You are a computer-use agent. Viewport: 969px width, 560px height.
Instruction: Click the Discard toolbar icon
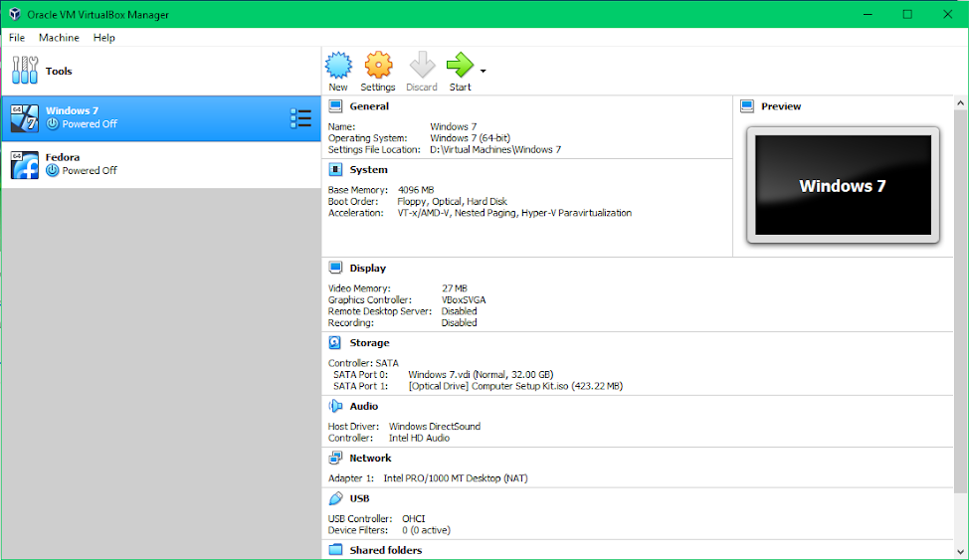[422, 67]
